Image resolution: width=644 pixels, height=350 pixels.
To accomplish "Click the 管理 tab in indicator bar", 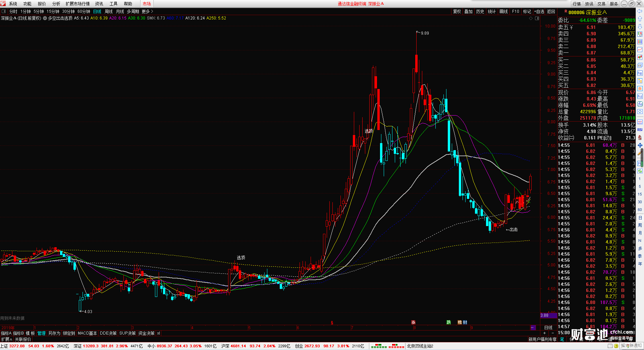I will pyautogui.click(x=42, y=333).
